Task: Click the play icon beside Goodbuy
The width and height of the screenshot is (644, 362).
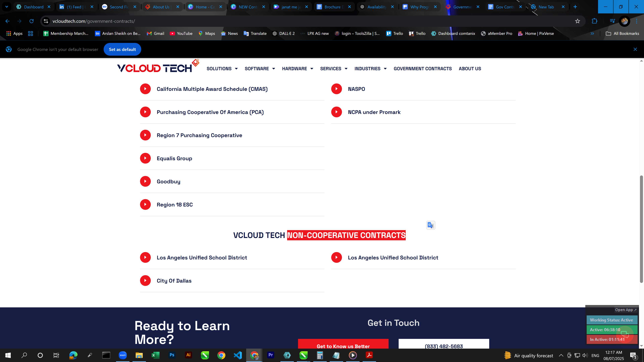Action: 145,181
